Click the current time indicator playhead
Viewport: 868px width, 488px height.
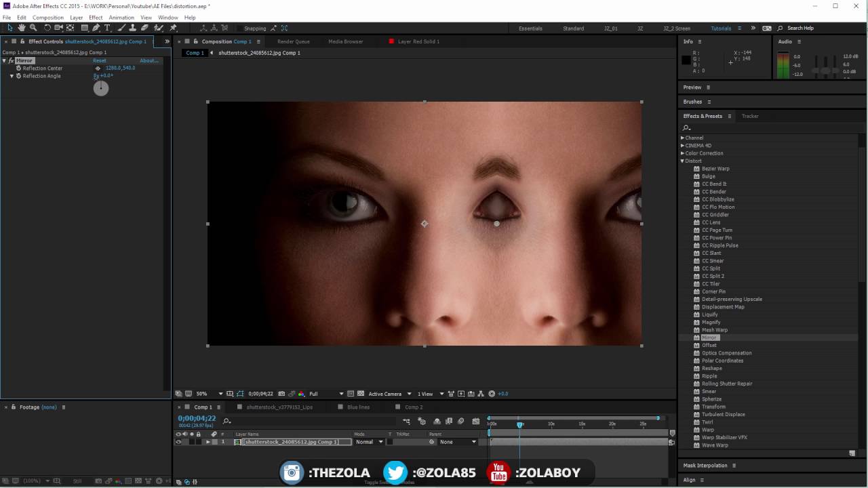tap(520, 424)
